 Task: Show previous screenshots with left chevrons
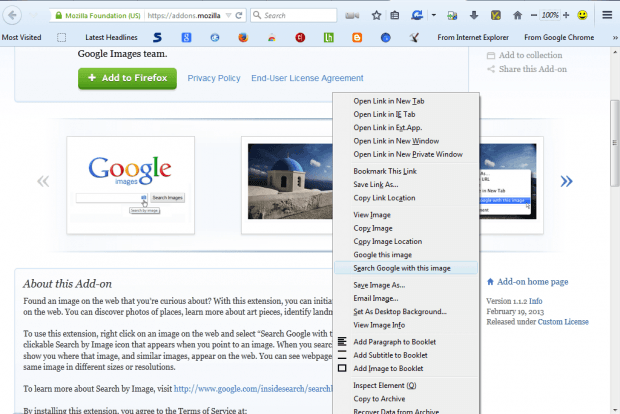tap(43, 181)
